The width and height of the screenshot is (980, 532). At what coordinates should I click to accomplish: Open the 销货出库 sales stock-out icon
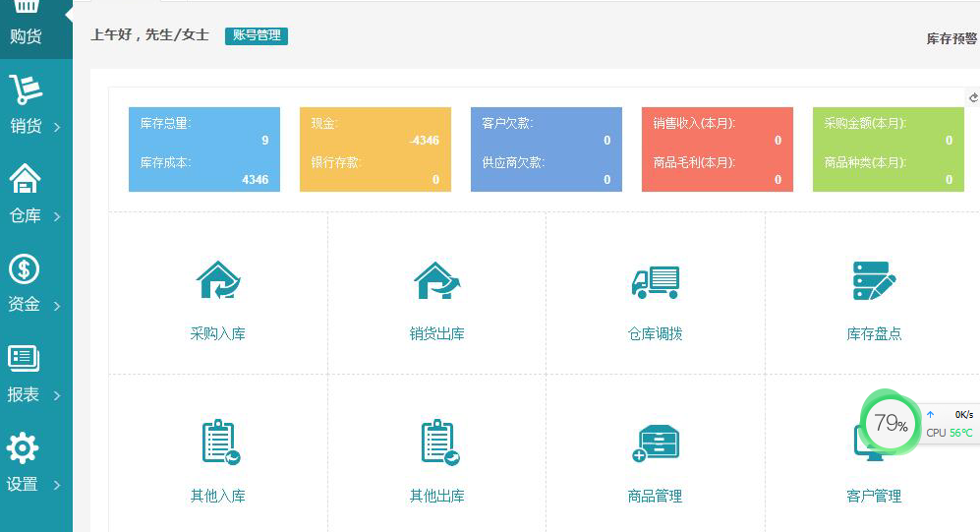coord(436,280)
